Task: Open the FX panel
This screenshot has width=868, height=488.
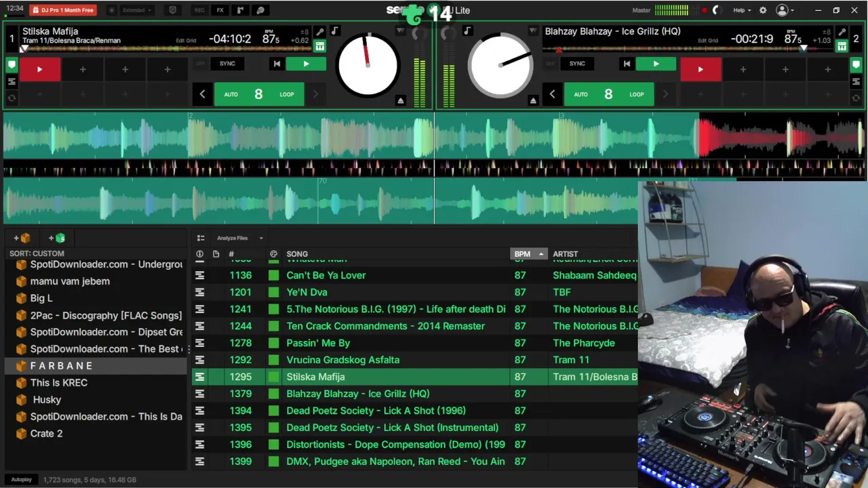Action: [x=220, y=10]
